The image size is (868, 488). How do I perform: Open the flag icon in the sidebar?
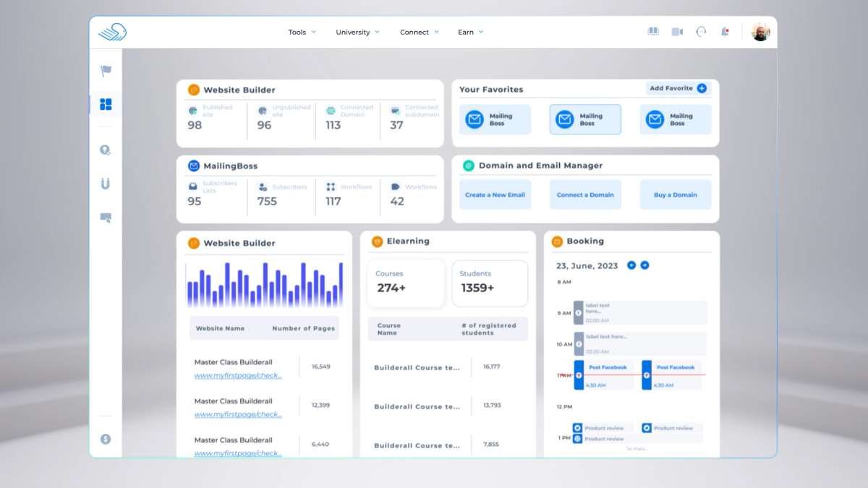pos(106,71)
